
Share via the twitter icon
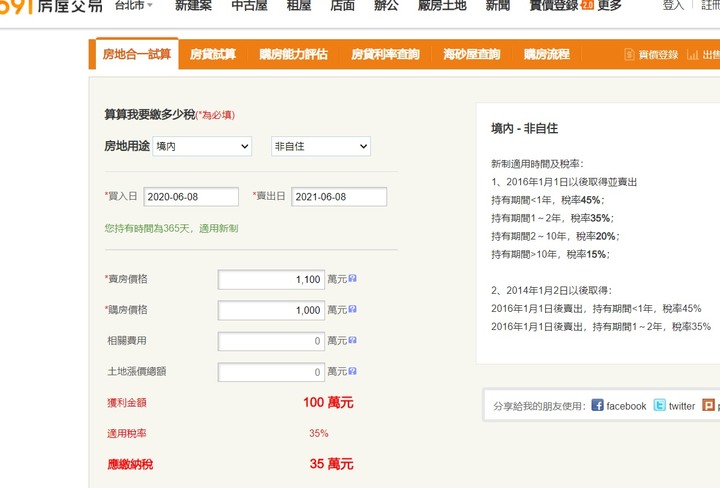tap(659, 405)
